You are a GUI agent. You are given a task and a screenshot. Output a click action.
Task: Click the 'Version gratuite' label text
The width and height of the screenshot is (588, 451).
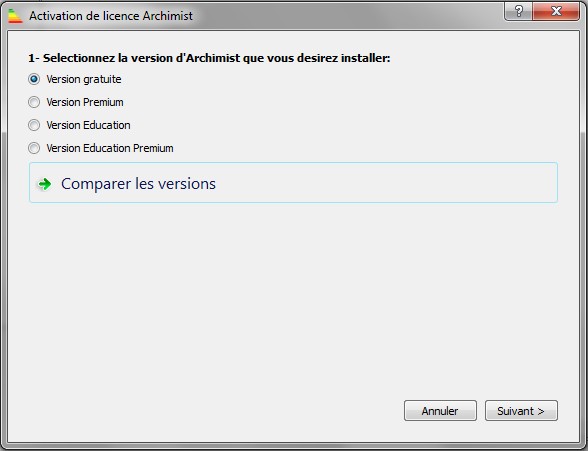click(x=84, y=79)
